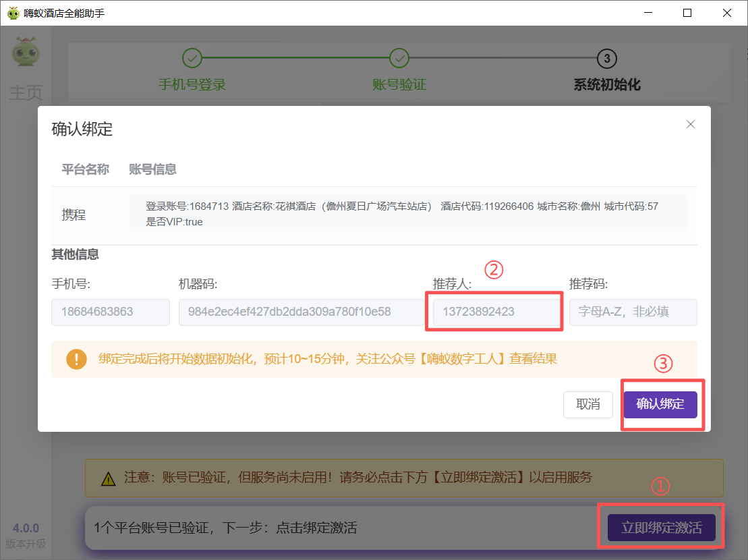
Task: Close the 确认绑定 dialog
Action: coord(690,124)
